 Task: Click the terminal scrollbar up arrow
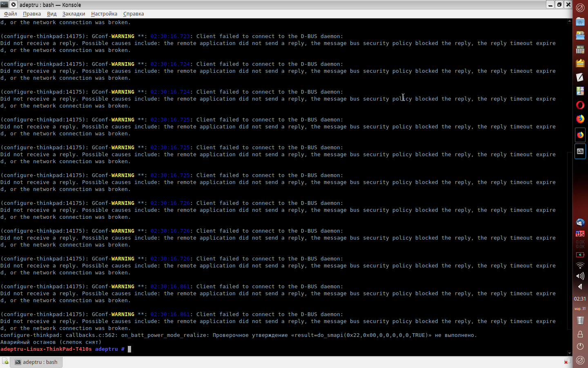[569, 21]
